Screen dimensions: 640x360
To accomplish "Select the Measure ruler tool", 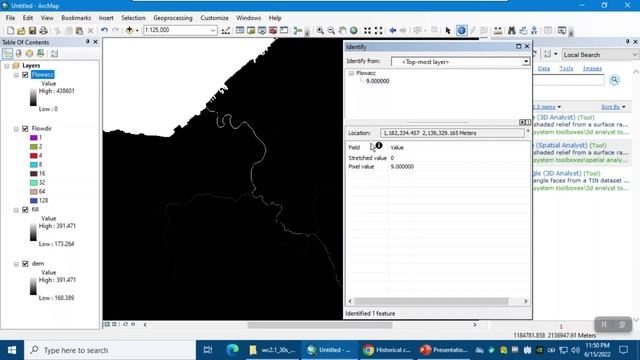I will [x=498, y=31].
